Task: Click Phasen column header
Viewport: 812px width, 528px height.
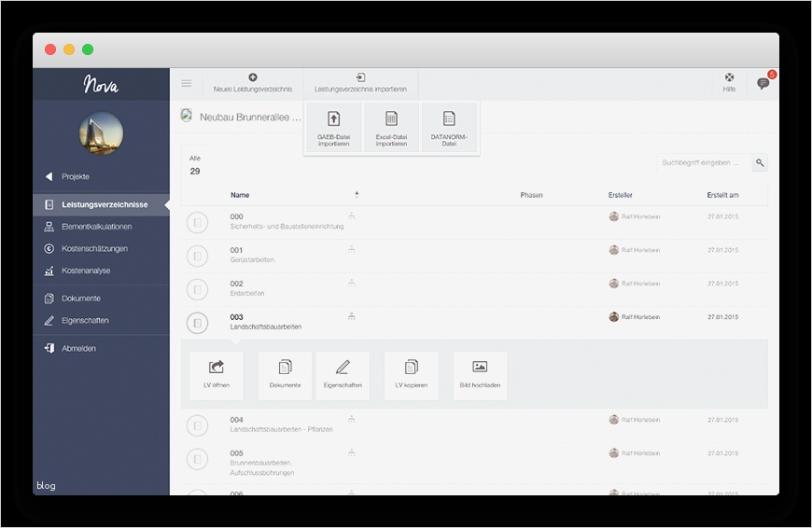Action: point(531,195)
